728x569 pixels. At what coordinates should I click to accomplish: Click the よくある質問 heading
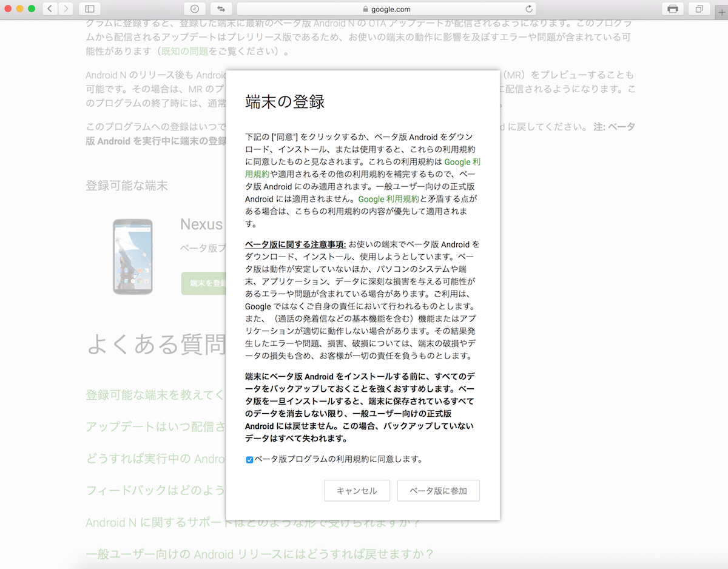[156, 344]
